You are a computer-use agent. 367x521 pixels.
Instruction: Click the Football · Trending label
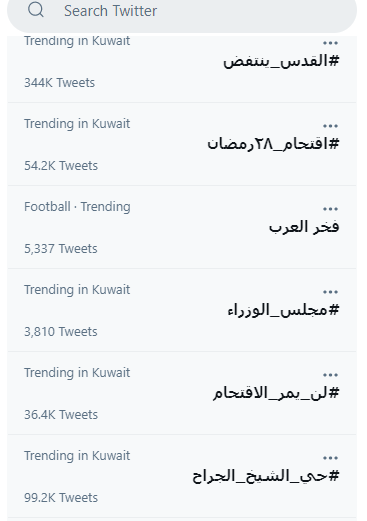(77, 207)
